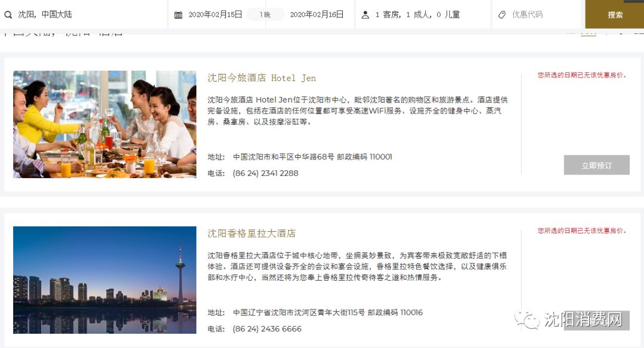The image size is (644, 348).
Task: Focus the 优惠代码 promo code field
Action: [538, 14]
